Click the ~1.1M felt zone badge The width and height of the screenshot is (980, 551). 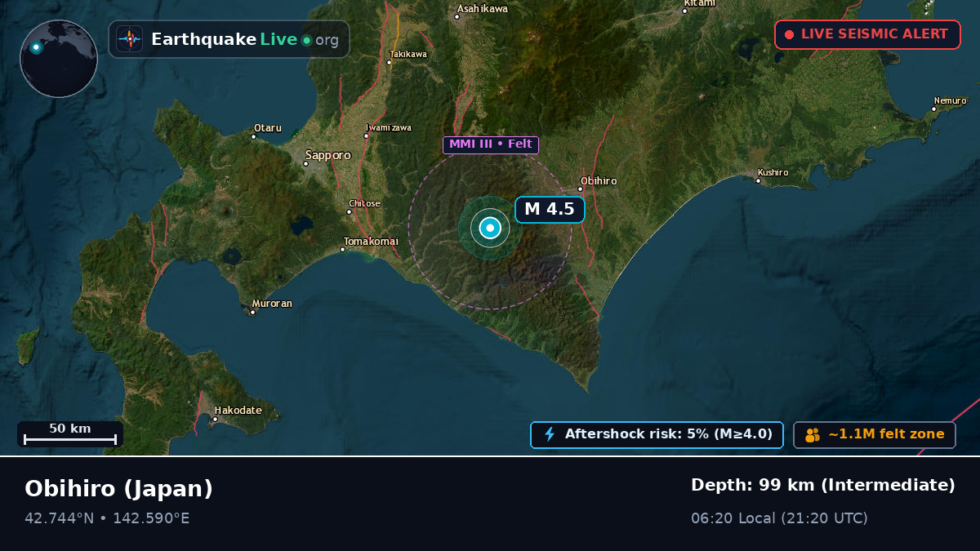coord(874,435)
